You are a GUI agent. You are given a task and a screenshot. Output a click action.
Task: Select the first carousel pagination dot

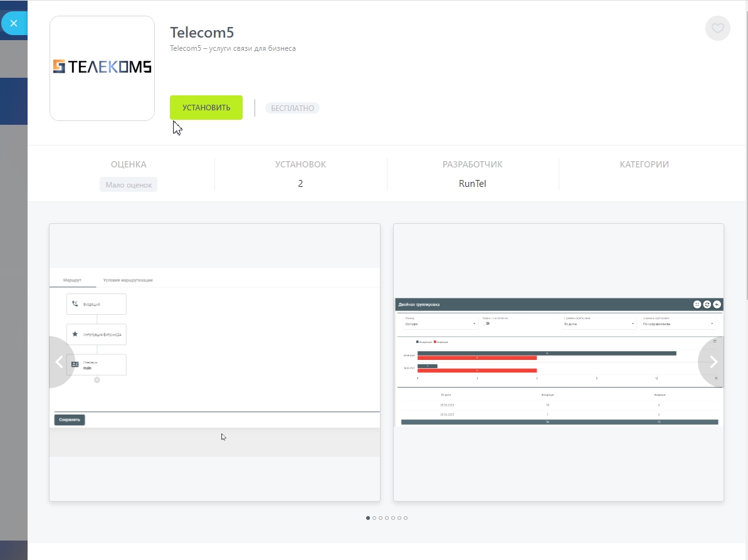click(x=368, y=518)
